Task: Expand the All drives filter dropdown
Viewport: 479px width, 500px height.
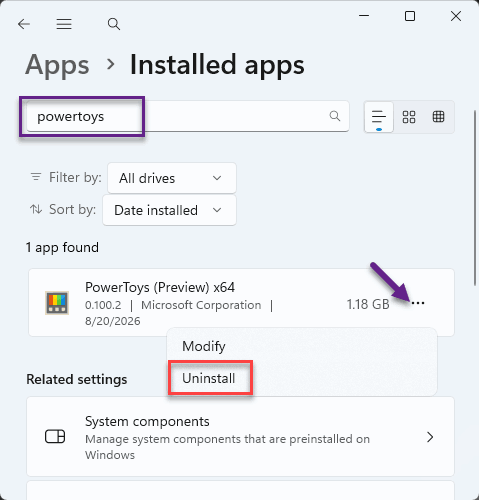Action: pos(172,178)
